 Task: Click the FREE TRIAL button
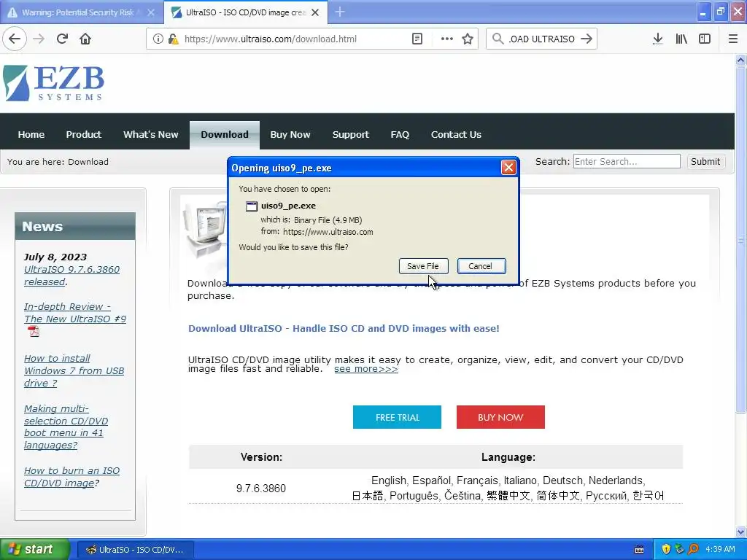(x=397, y=417)
